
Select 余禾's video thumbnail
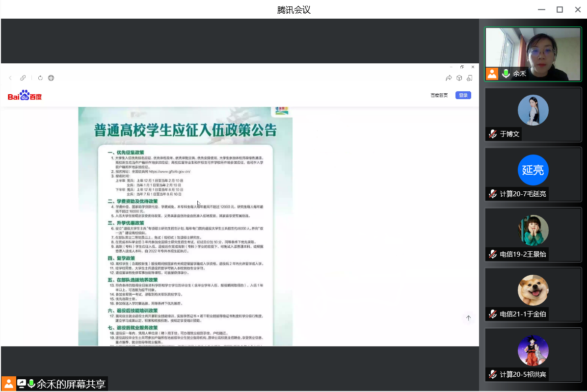[533, 53]
